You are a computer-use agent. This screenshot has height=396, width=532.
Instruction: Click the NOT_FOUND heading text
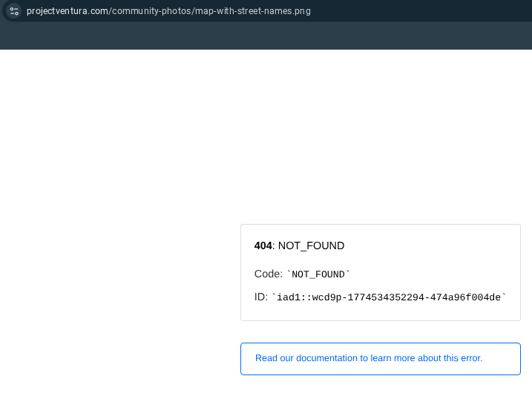[x=311, y=245]
